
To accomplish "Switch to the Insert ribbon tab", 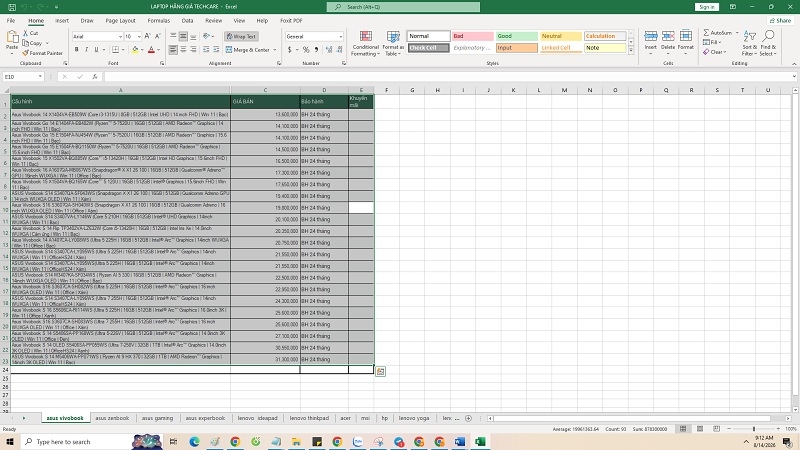I will 62,21.
